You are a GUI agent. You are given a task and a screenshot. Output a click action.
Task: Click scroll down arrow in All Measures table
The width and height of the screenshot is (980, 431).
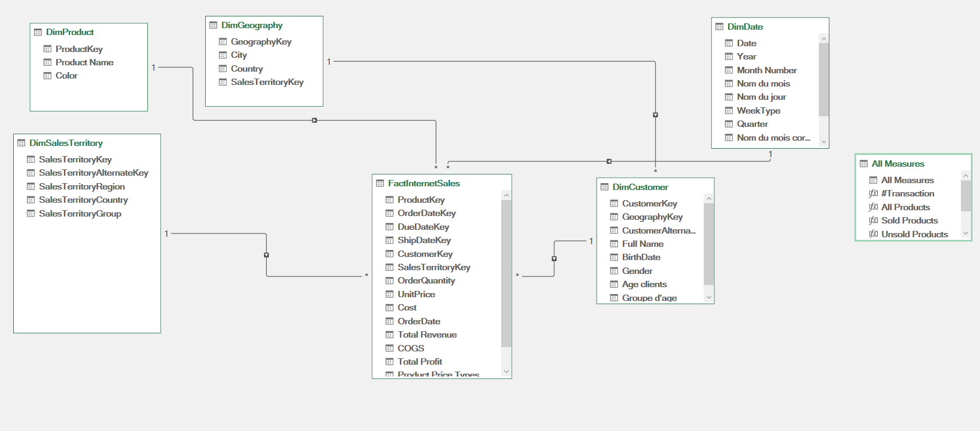coord(966,233)
